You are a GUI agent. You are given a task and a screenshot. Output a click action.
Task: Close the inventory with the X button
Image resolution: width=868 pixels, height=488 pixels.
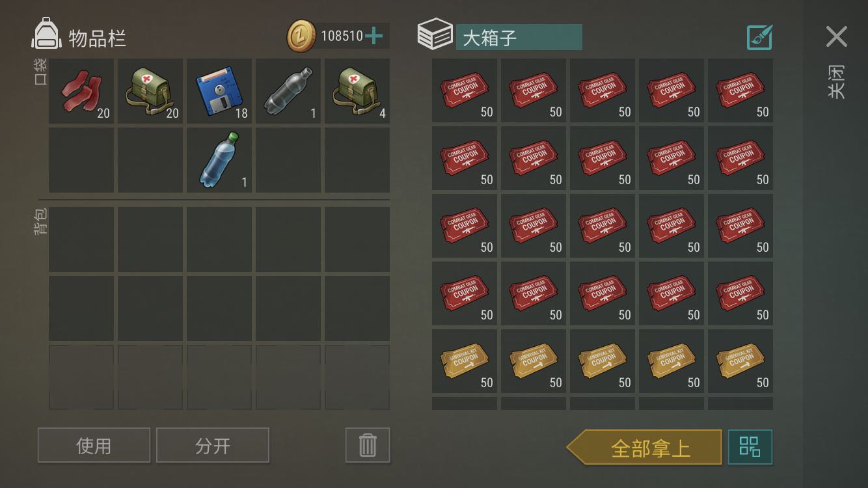tap(837, 36)
